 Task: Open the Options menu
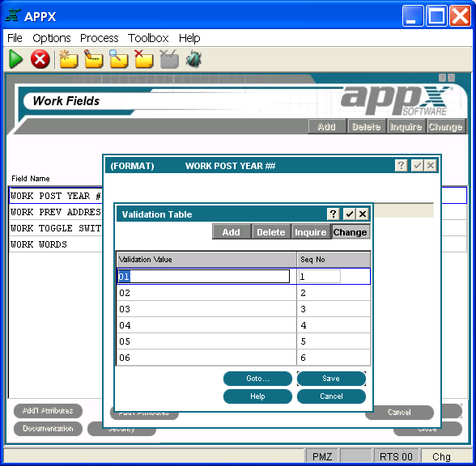point(52,38)
